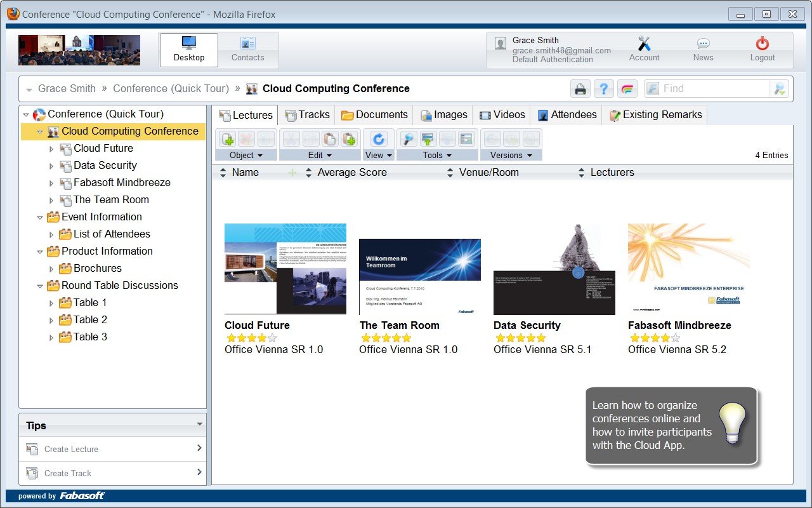The width and height of the screenshot is (812, 508).
Task: Select Product Information in the tree
Action: point(107,251)
